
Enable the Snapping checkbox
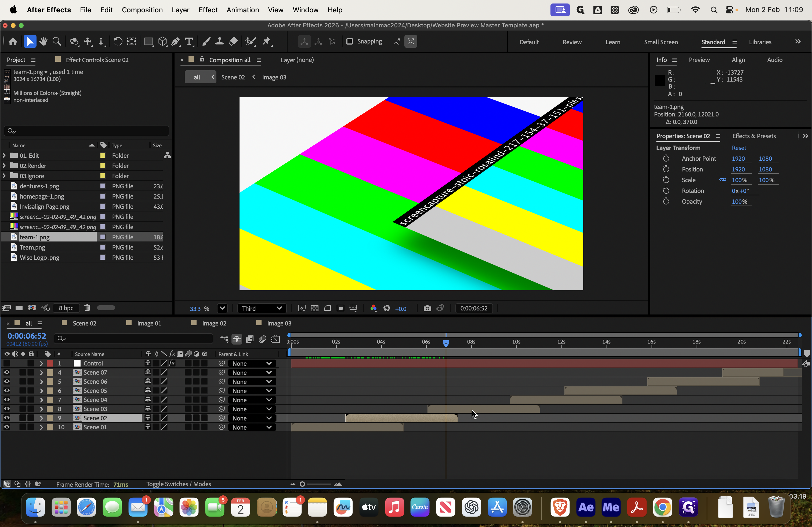coord(349,42)
